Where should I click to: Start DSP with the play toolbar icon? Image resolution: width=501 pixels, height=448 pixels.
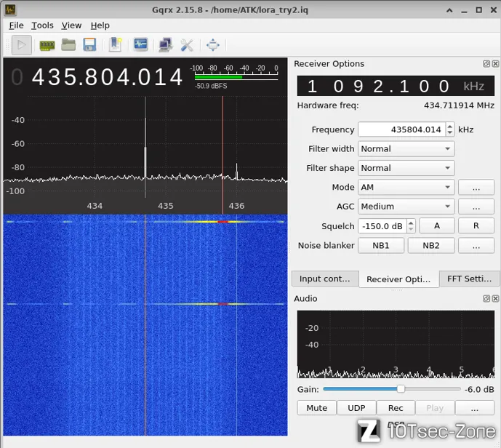[21, 45]
